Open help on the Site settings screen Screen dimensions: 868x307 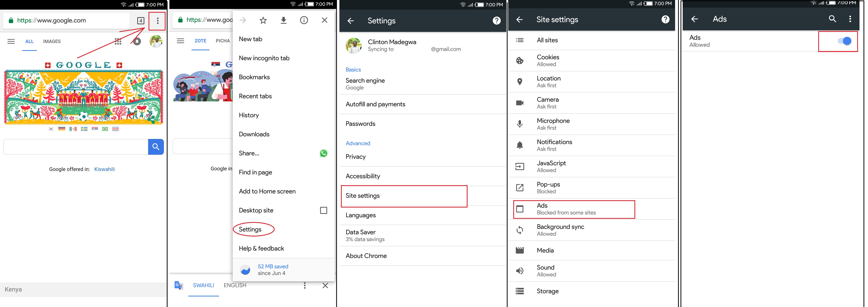(666, 19)
